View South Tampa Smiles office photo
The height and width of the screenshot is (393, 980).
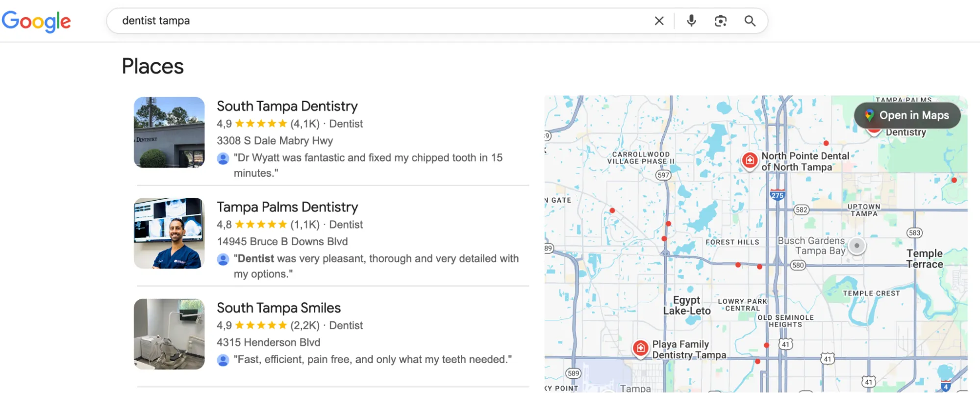pyautogui.click(x=169, y=334)
